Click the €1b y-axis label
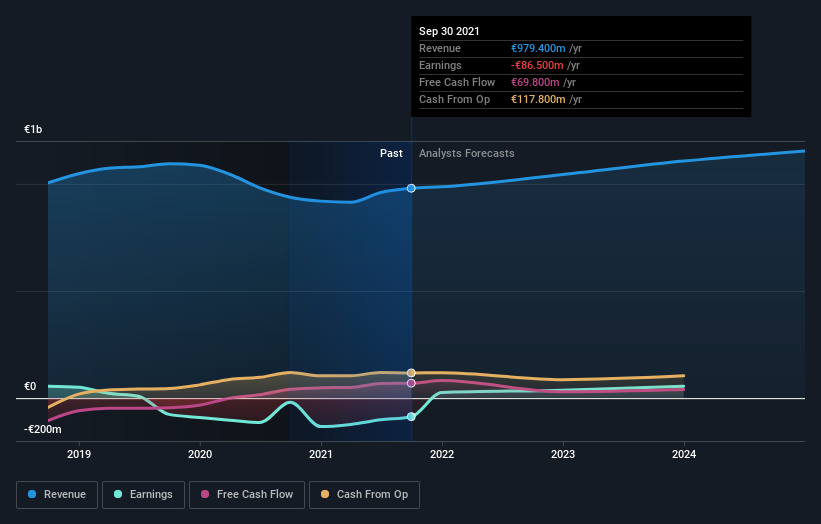 point(33,129)
